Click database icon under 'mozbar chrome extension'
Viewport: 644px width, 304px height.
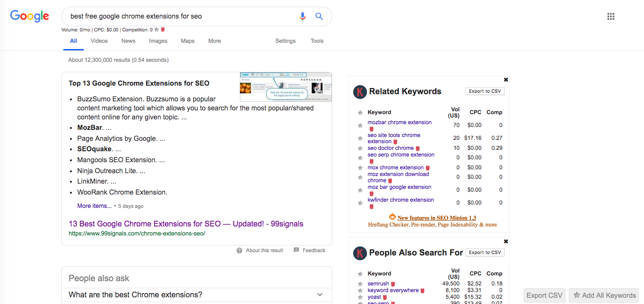(x=372, y=129)
